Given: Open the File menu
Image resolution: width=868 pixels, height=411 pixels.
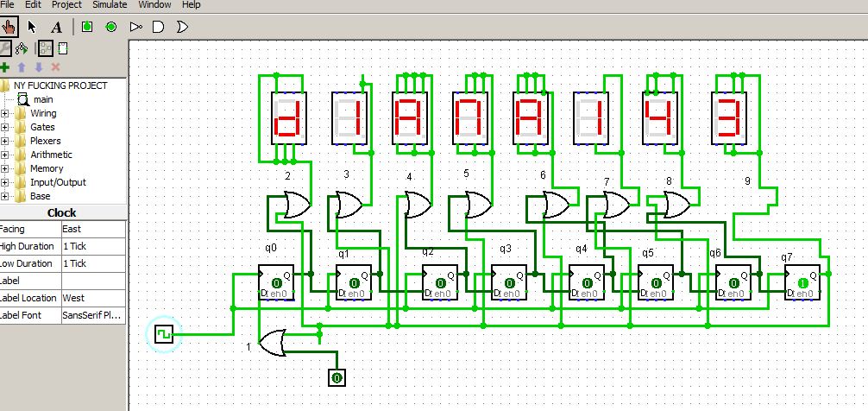Looking at the screenshot, I should pos(7,5).
